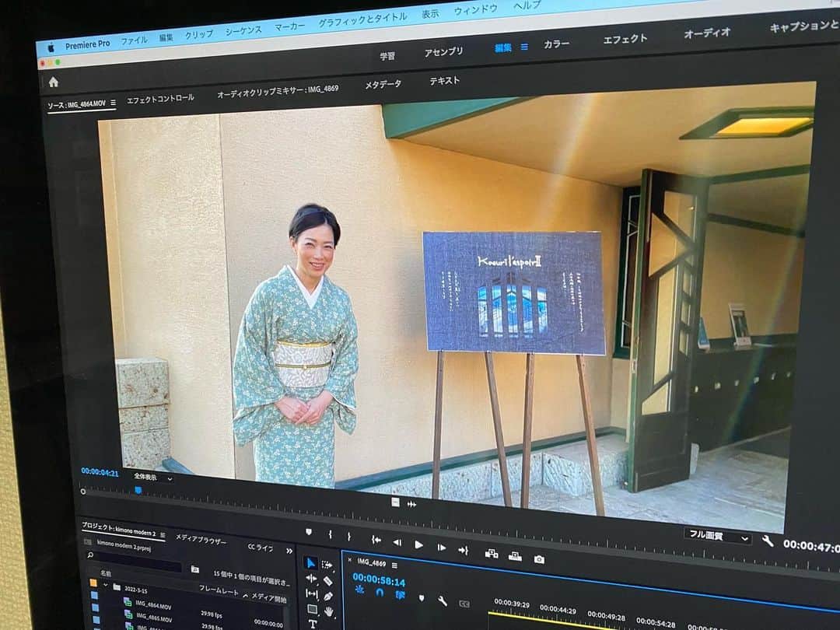Select the Selection tool arrow
This screenshot has height=630, width=840.
click(310, 562)
